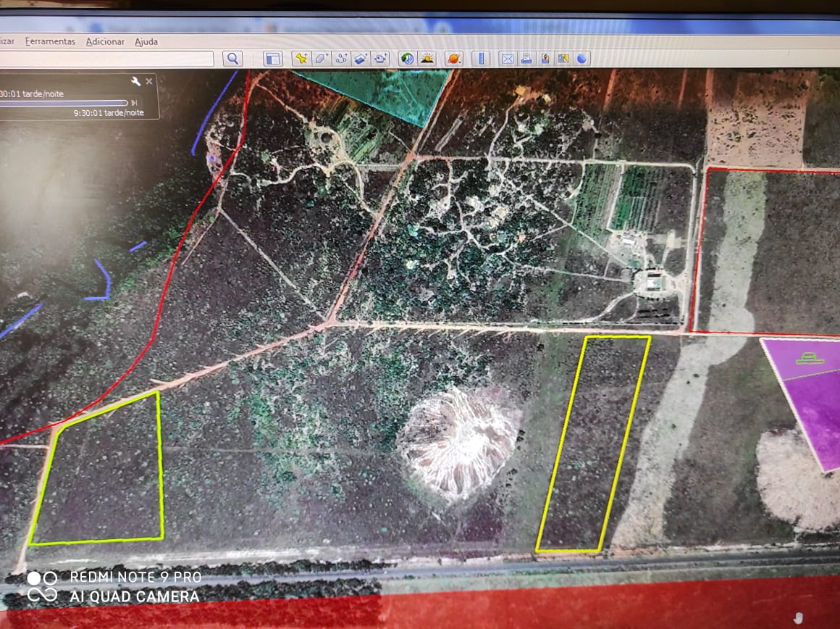Screen dimensions: 840x629
Task: Open the planet switcher dropdown
Action: click(x=454, y=59)
